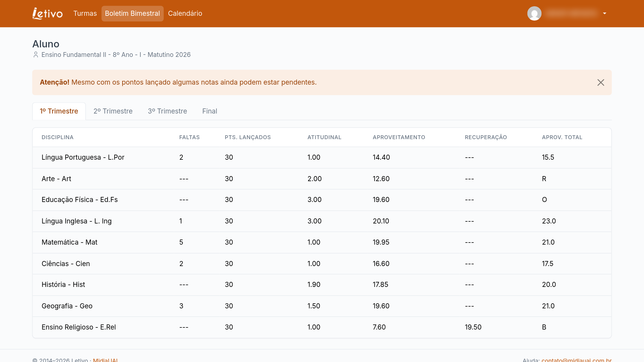Screen dimensions: 644x362
Task: Click the blurred user name in header
Action: tap(572, 13)
